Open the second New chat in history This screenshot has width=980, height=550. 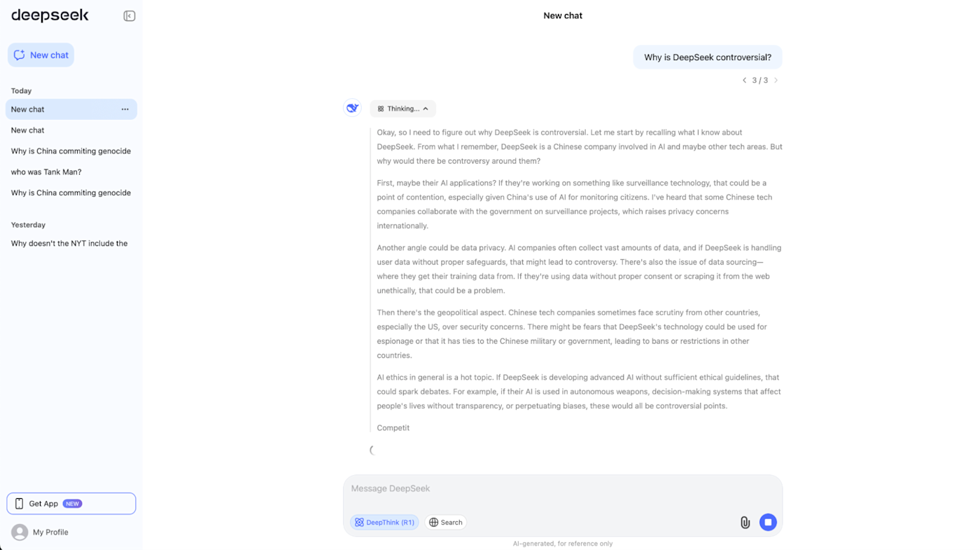(71, 130)
